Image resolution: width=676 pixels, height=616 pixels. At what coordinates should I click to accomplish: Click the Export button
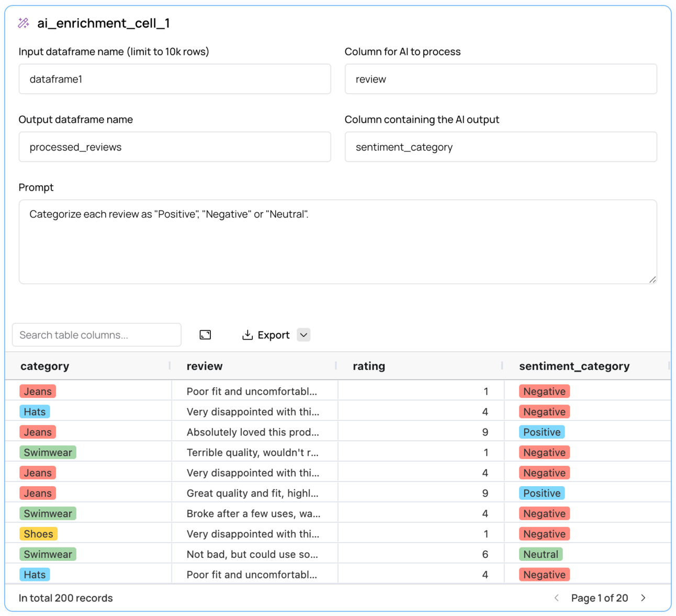(x=266, y=335)
